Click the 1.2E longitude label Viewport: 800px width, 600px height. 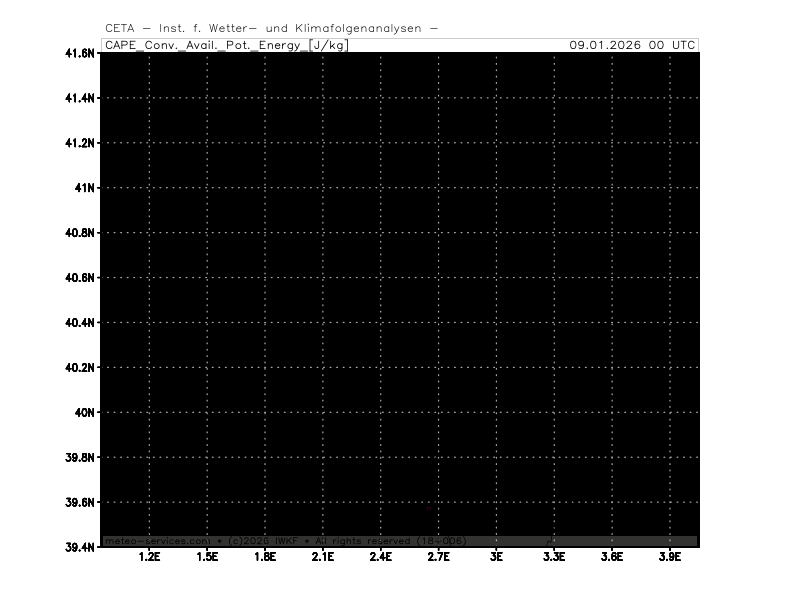(150, 556)
